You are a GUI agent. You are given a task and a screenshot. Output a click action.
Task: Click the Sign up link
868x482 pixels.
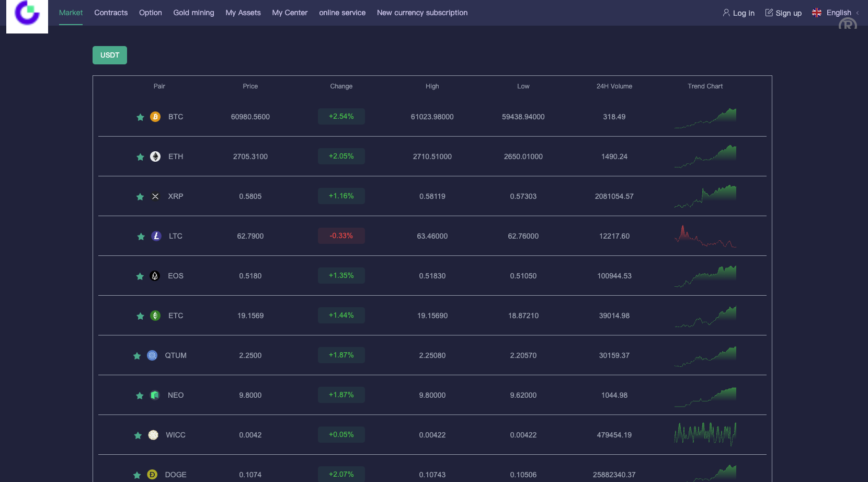point(783,13)
